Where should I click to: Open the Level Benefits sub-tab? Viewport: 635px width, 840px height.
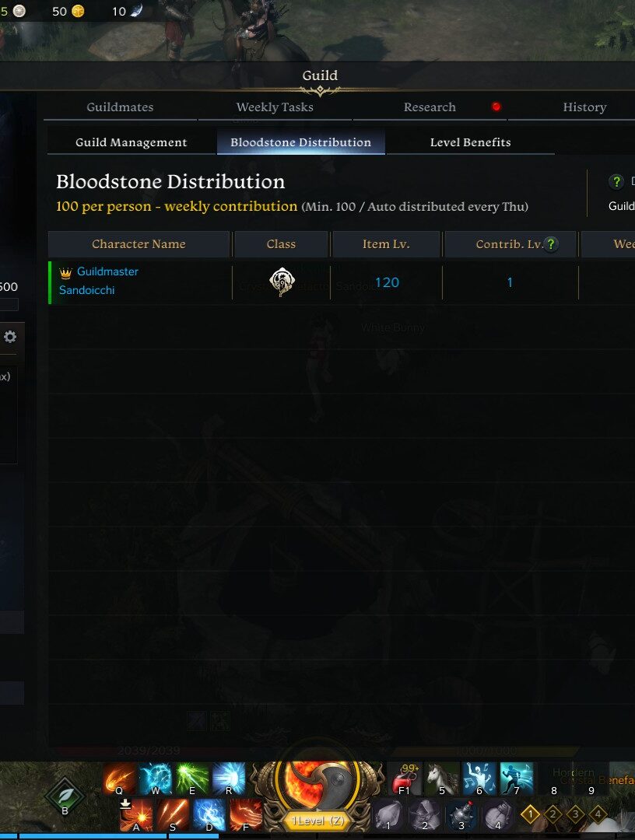pos(471,142)
